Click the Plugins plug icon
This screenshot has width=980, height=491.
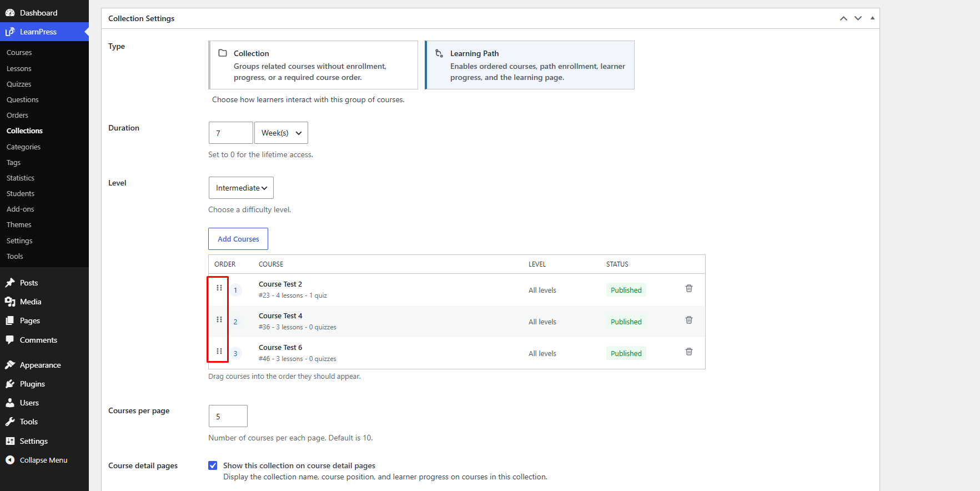tap(10, 384)
